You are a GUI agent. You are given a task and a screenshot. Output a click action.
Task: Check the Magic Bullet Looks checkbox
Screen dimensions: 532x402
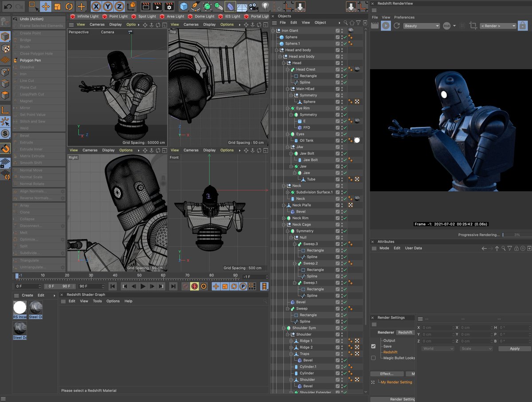(373, 358)
